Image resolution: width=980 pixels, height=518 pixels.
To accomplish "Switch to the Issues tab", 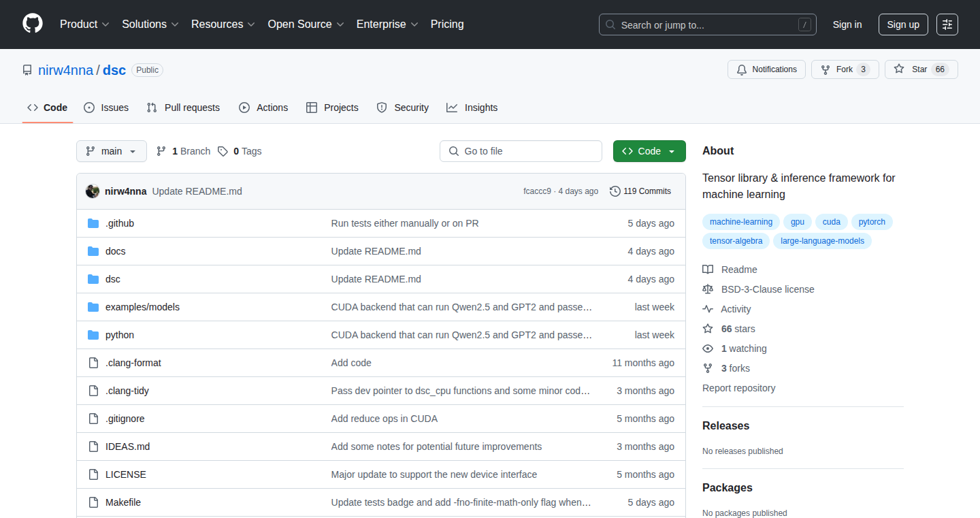I will (106, 108).
